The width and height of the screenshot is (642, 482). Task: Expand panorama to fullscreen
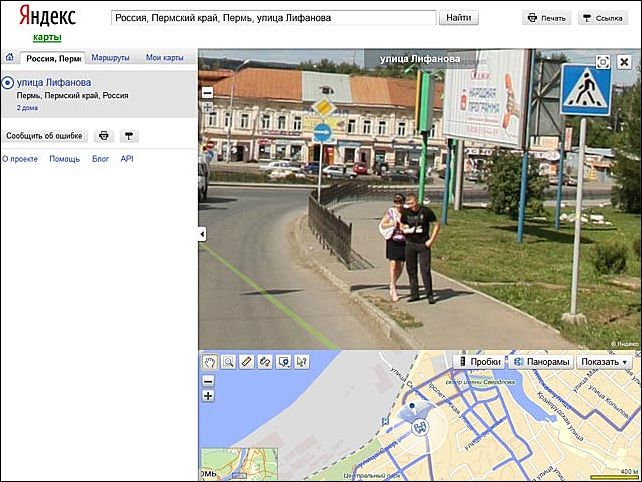[603, 62]
